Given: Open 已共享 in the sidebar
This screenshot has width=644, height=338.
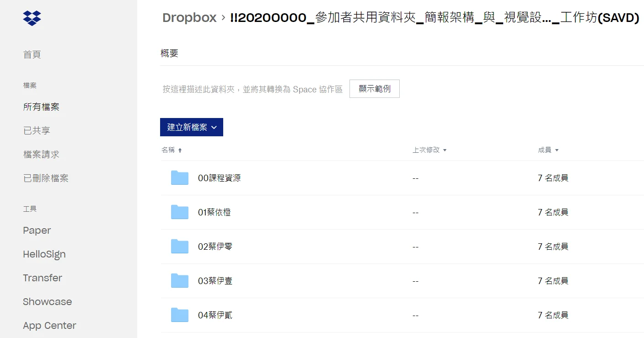Looking at the screenshot, I should click(37, 131).
